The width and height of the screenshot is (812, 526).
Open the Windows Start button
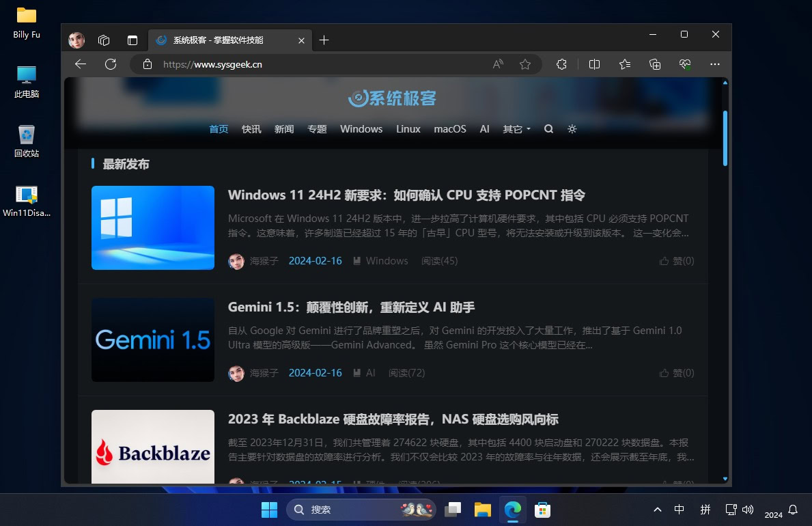[269, 510]
